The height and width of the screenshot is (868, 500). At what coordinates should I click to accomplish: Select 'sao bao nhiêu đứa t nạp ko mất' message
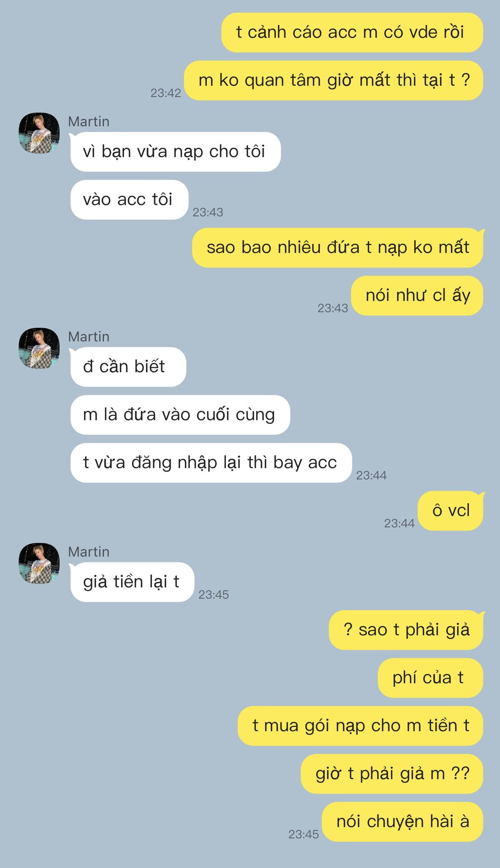[x=337, y=248]
